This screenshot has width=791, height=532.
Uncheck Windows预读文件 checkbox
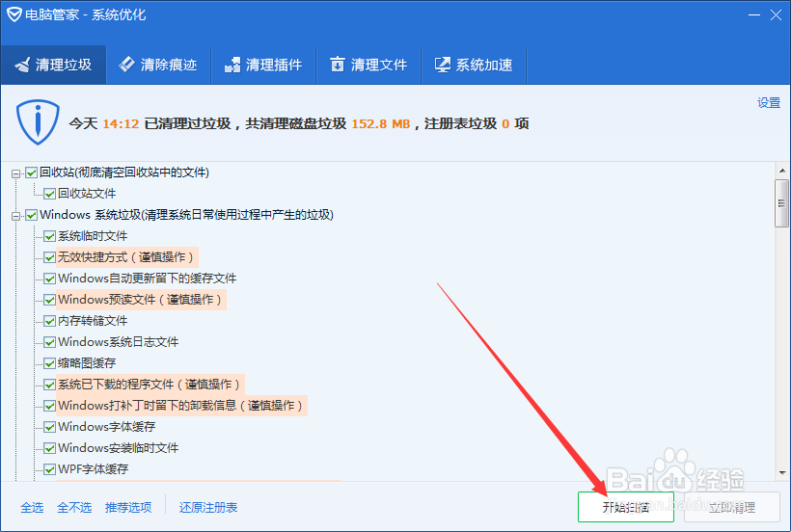point(49,300)
